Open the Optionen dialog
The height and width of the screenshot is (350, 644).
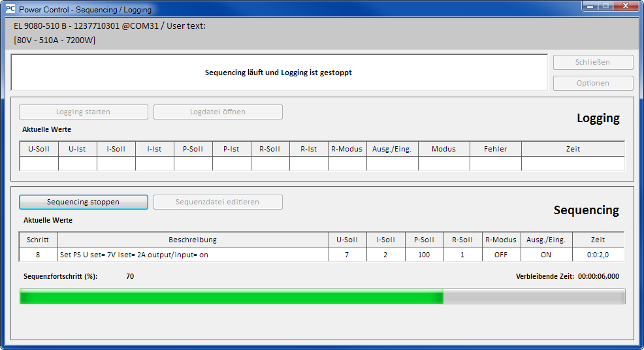tap(593, 83)
